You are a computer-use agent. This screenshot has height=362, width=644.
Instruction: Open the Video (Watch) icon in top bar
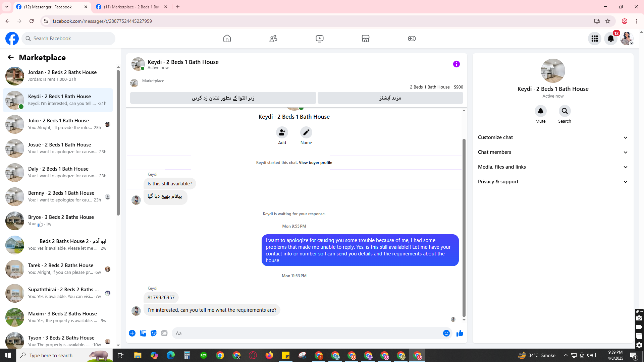tap(319, 39)
